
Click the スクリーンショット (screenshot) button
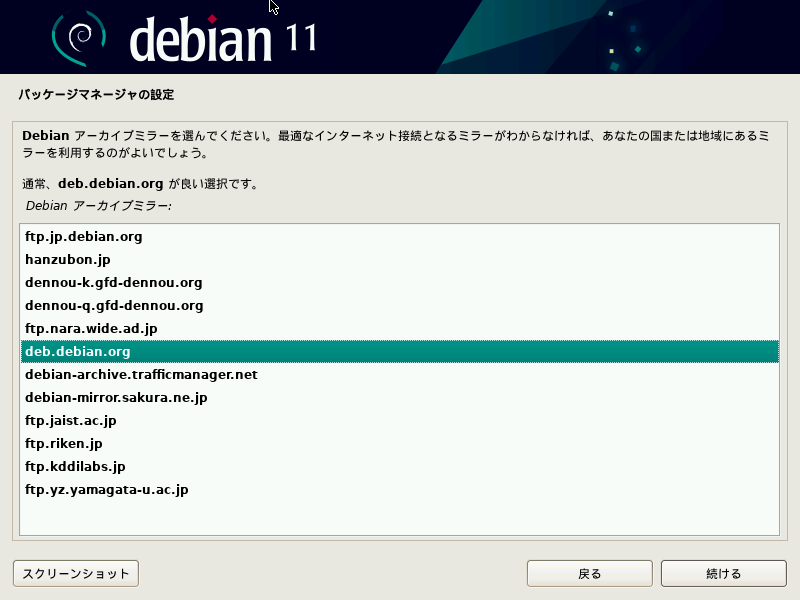click(76, 573)
